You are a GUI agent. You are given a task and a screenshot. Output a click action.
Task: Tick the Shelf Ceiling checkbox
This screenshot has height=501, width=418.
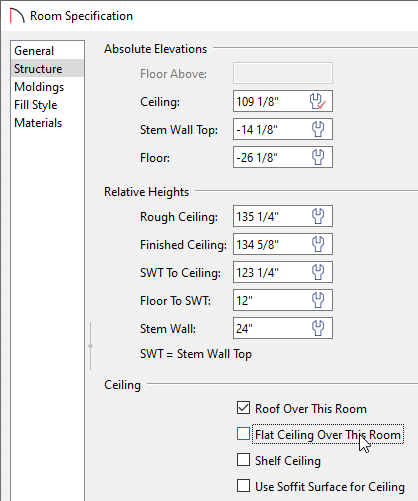[x=243, y=460]
